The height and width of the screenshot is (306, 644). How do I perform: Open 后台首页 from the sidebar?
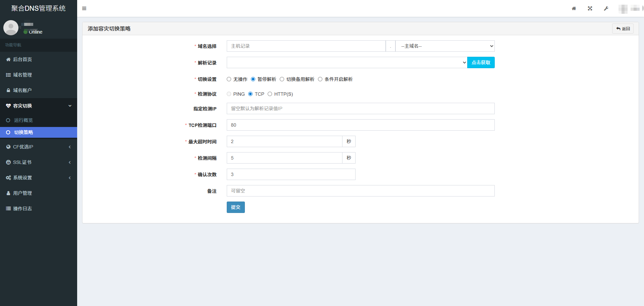[22, 59]
